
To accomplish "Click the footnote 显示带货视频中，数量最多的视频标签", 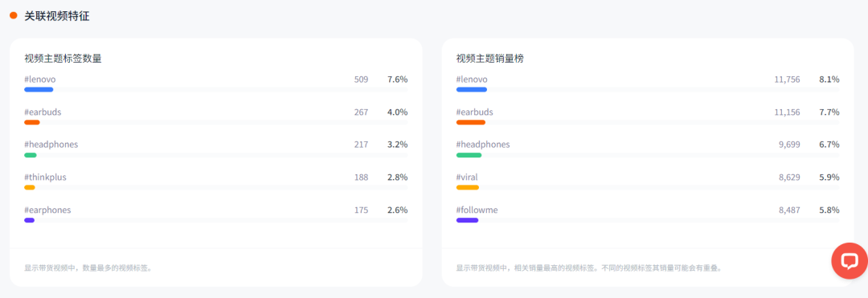I will [x=88, y=268].
